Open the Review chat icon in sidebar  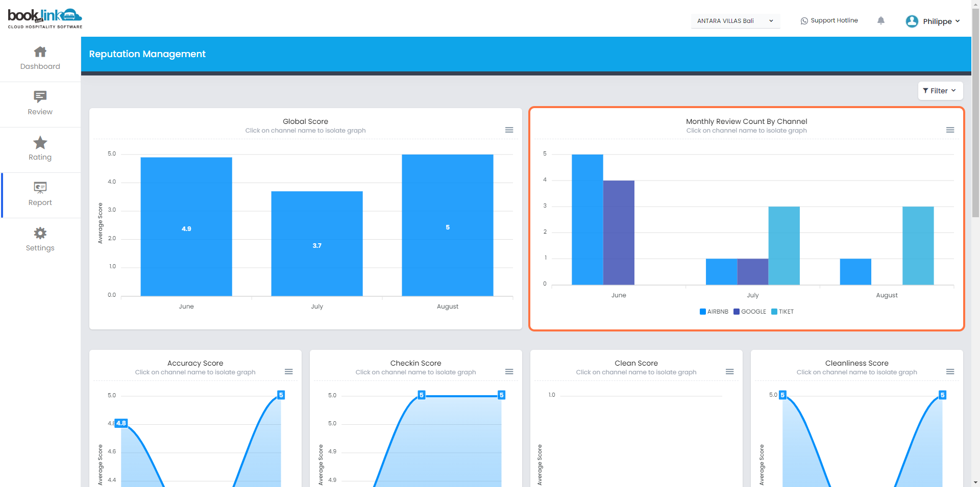[40, 97]
